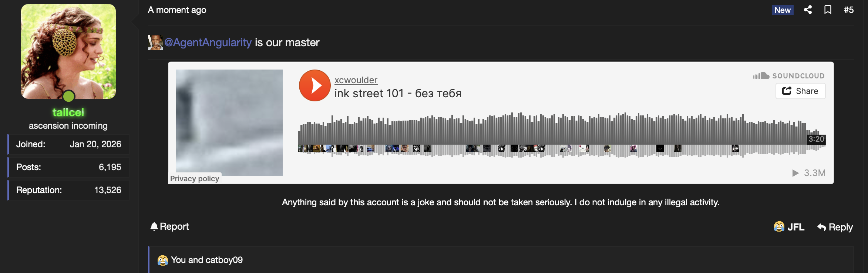Image resolution: width=868 pixels, height=273 pixels.
Task: Play the SoundCloud track
Action: click(314, 85)
